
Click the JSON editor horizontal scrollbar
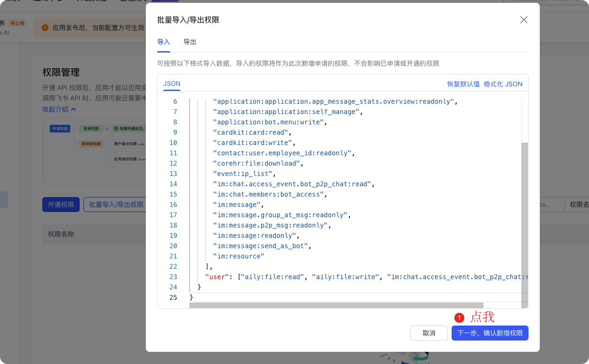click(x=336, y=305)
